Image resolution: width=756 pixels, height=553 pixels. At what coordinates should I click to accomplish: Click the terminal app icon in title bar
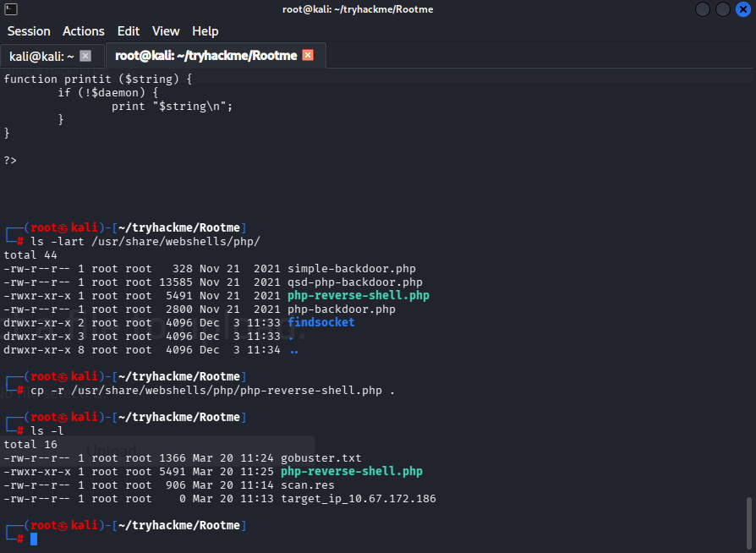pos(11,8)
